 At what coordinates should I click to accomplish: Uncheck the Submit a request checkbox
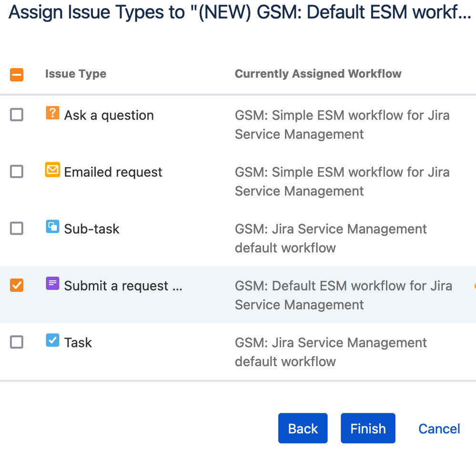17,285
